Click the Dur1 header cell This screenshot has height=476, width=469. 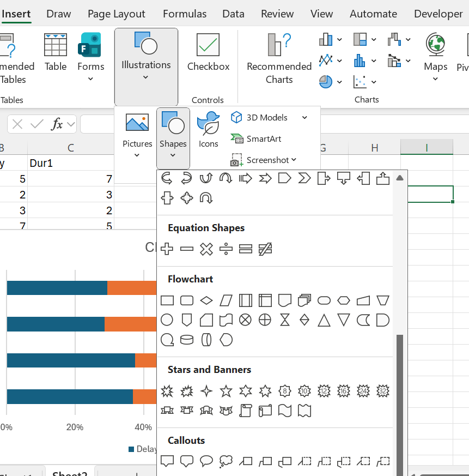[71, 163]
